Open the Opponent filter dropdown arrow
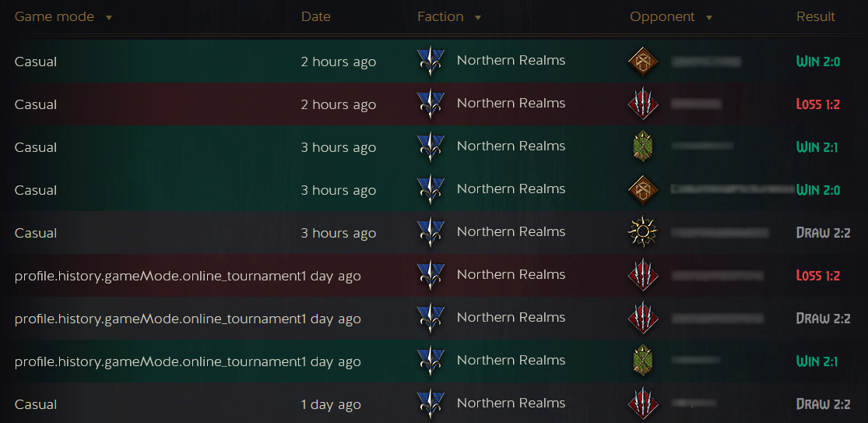Viewport: 868px width, 423px height. [708, 18]
